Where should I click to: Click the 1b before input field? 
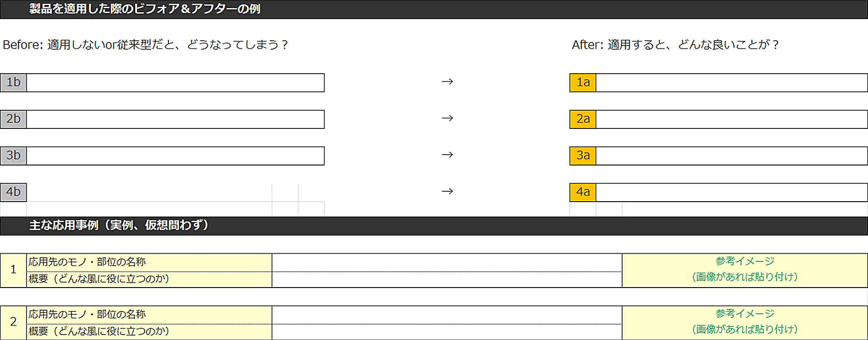(x=175, y=83)
